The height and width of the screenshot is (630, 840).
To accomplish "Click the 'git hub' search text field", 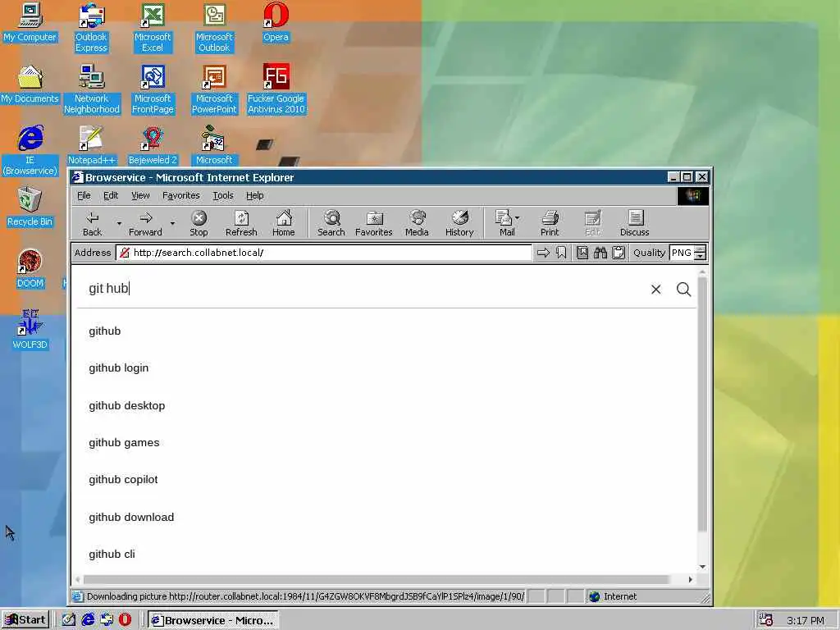I will (x=364, y=289).
